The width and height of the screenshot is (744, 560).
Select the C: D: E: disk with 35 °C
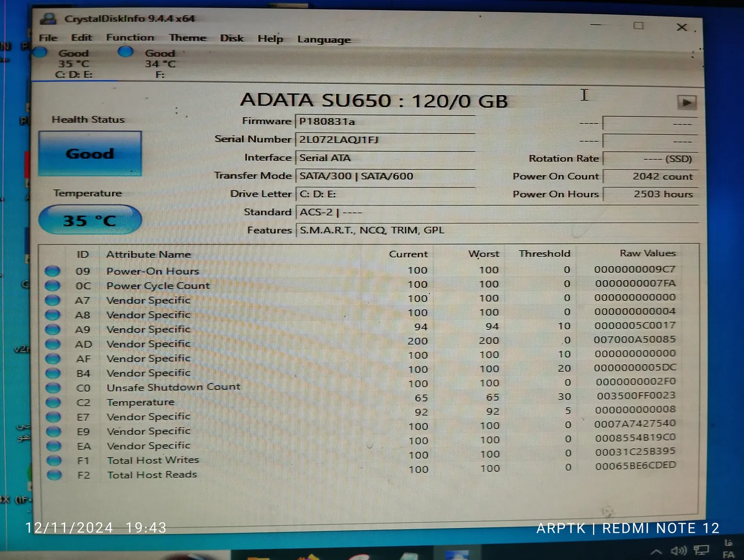73,63
